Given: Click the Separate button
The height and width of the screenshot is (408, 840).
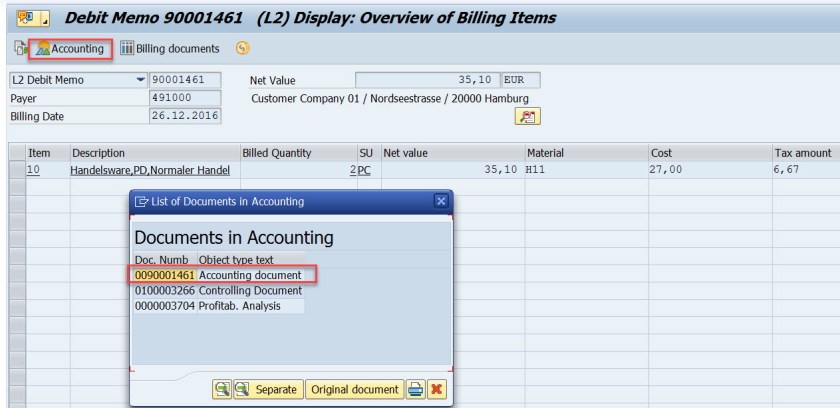Looking at the screenshot, I should tap(268, 389).
